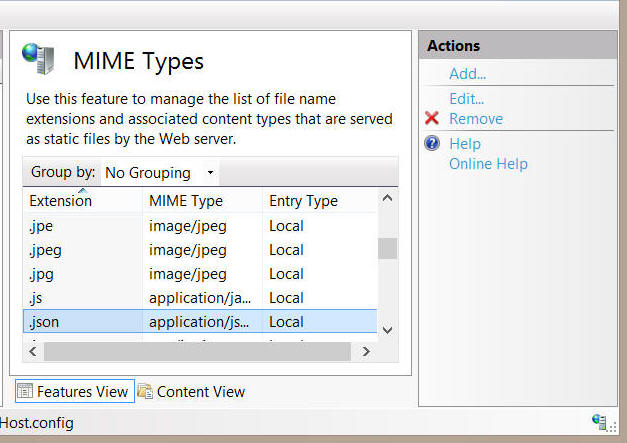Click the Add... action link

click(x=467, y=74)
